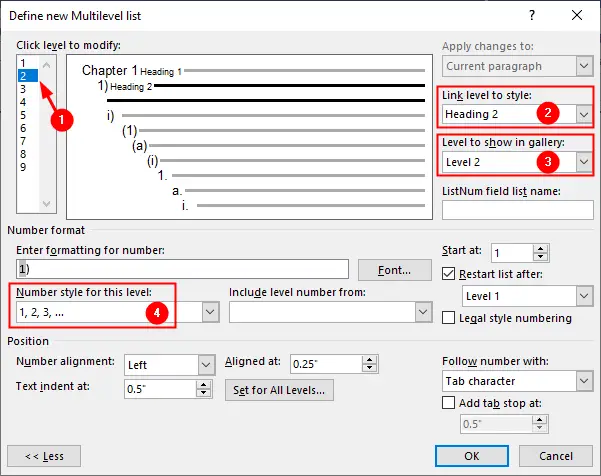Screen dimensions: 601x476
Task: Open the Level to show in gallery dropdown
Action: point(584,162)
